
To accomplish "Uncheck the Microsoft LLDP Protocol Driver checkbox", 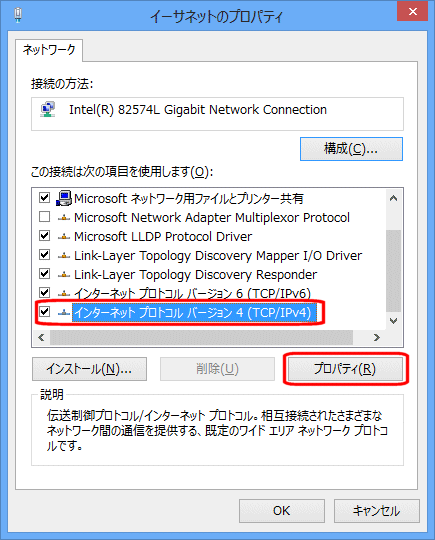I will click(x=44, y=236).
